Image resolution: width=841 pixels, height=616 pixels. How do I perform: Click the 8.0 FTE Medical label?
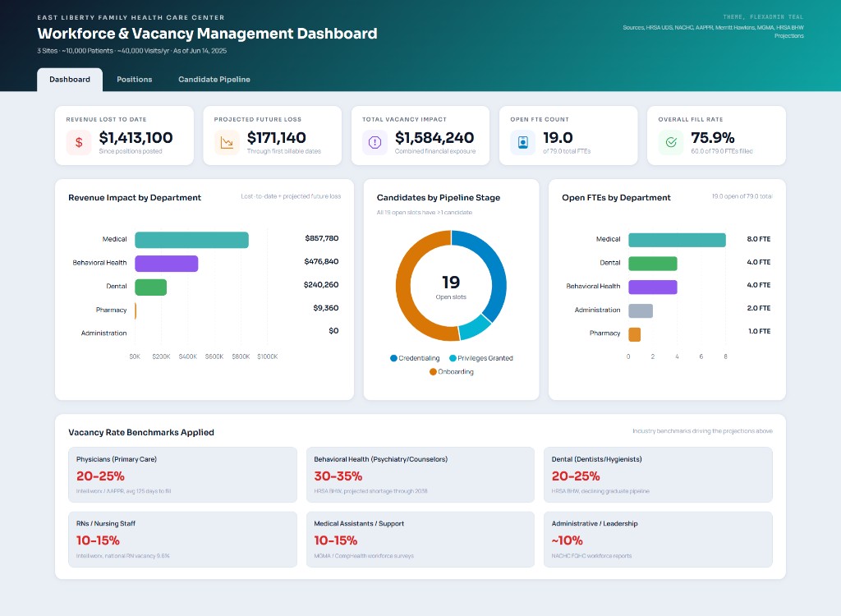759,239
